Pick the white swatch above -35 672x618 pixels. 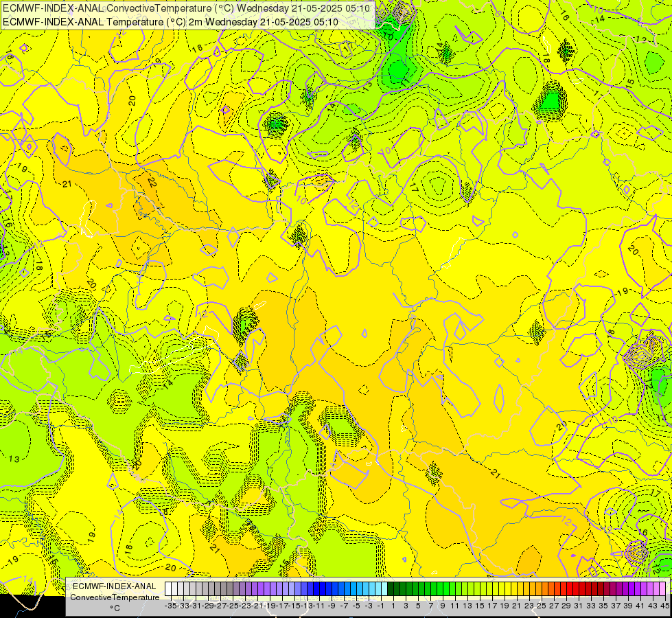168,589
